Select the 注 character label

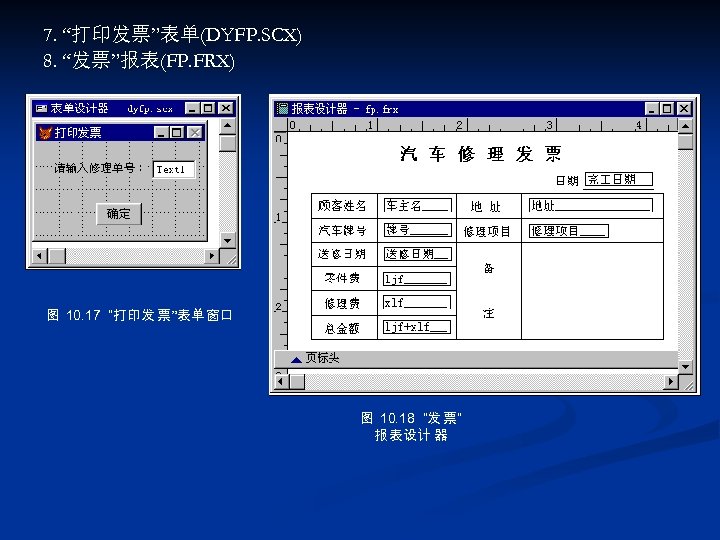pos(489,313)
